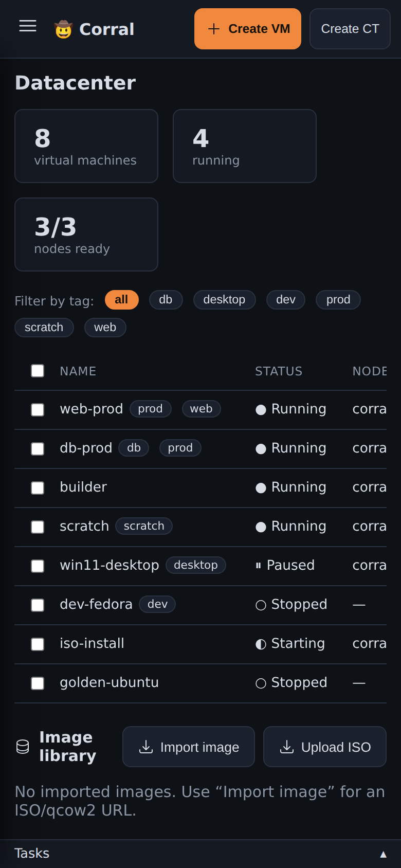
Task: Click the starting status icon of iso-install
Action: click(261, 644)
